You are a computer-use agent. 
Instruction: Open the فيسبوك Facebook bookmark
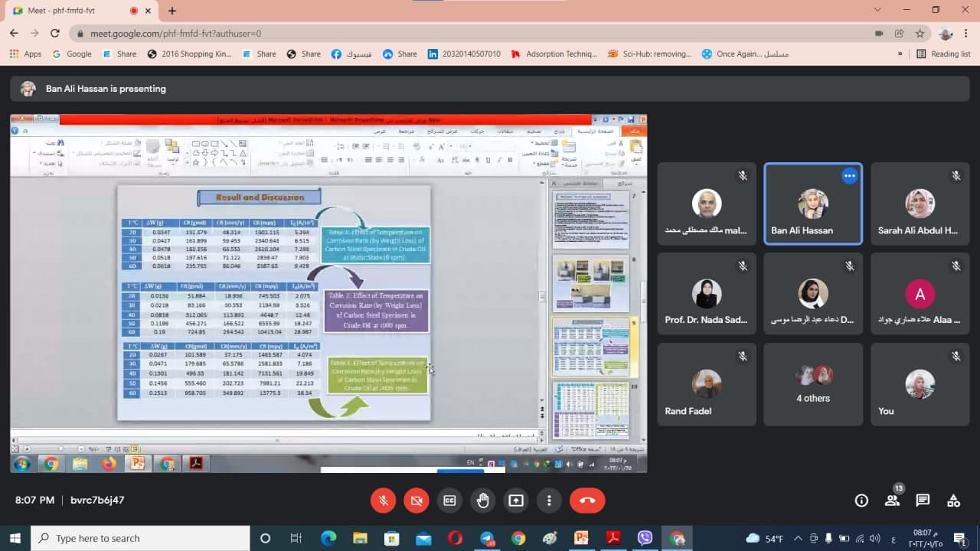(x=351, y=54)
